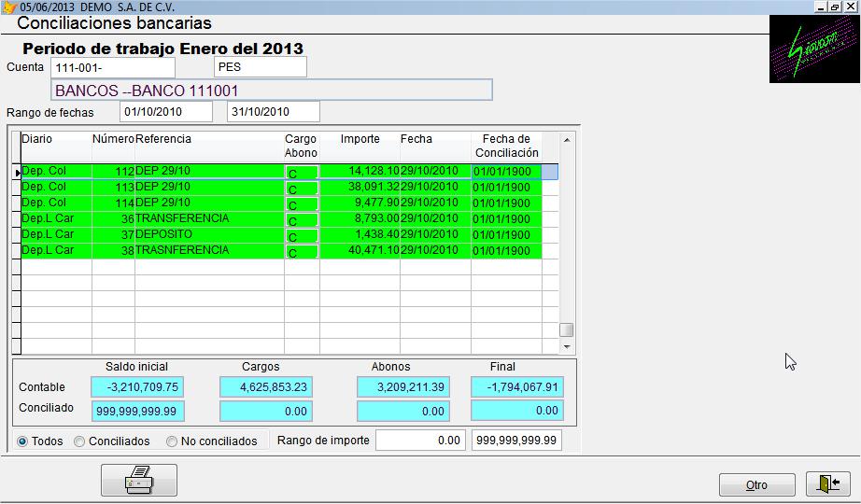Screen dimensions: 861x504
Task: Click the Importe column header
Action: tap(360, 146)
